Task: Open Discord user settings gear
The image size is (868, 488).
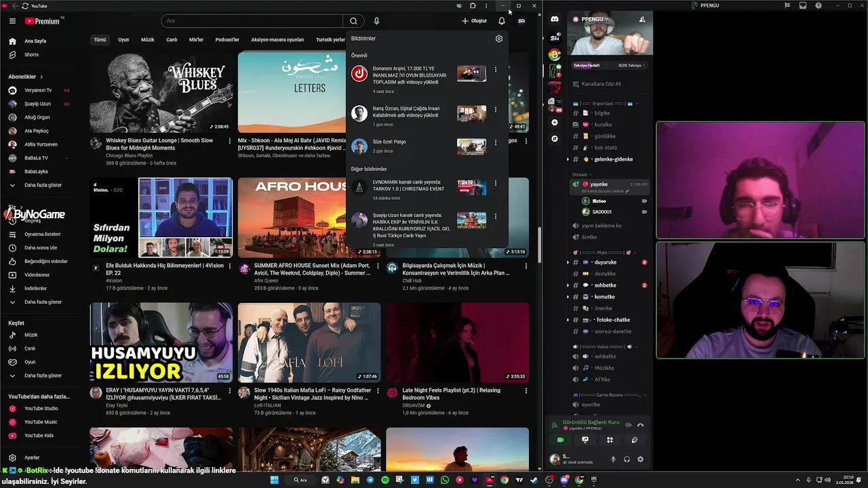Action: pos(640,459)
